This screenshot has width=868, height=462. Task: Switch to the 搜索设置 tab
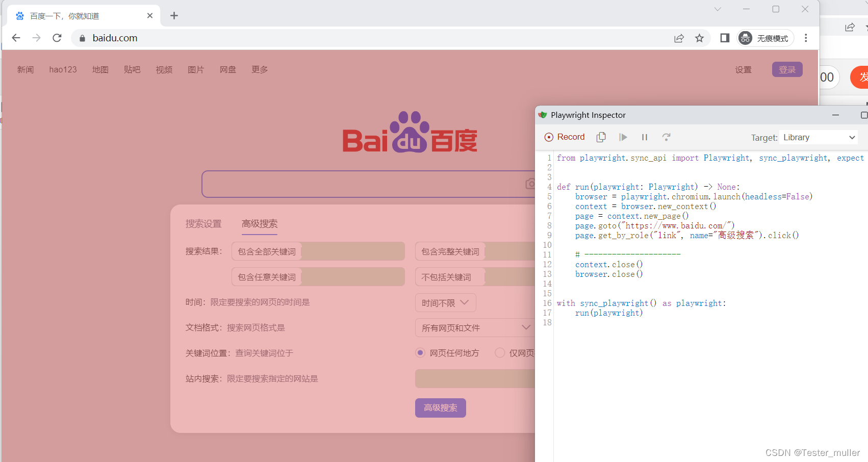pos(203,224)
